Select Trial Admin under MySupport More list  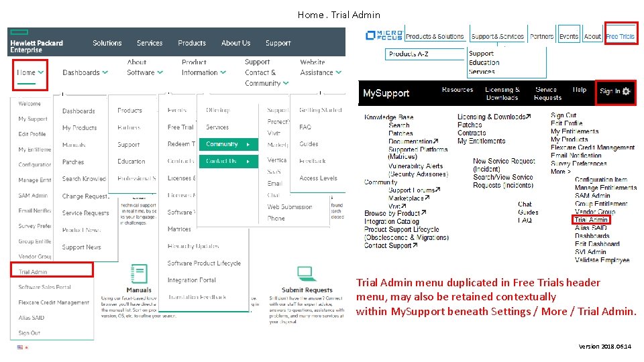coord(591,220)
